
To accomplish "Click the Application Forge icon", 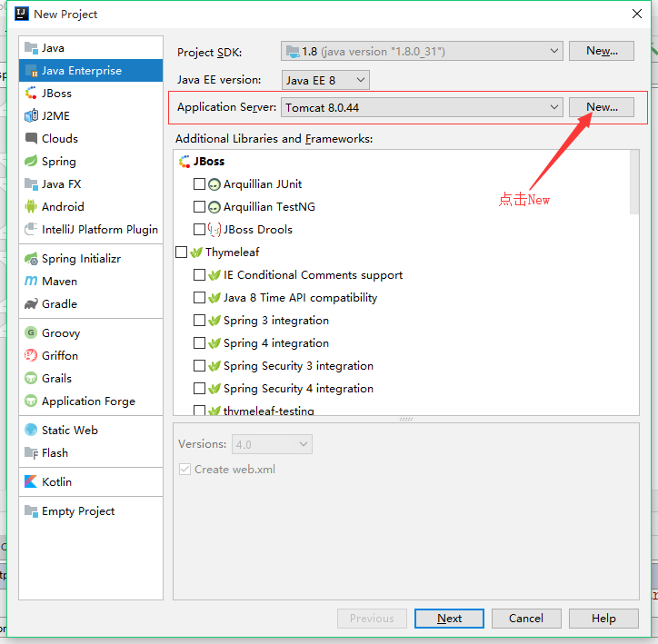I will (x=31, y=401).
